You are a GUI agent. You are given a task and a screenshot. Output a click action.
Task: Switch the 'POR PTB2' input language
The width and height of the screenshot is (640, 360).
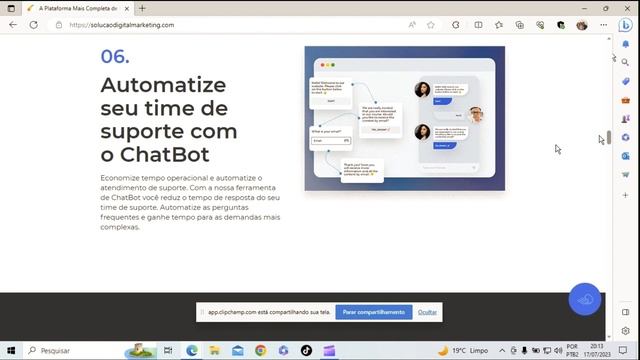tap(572, 351)
